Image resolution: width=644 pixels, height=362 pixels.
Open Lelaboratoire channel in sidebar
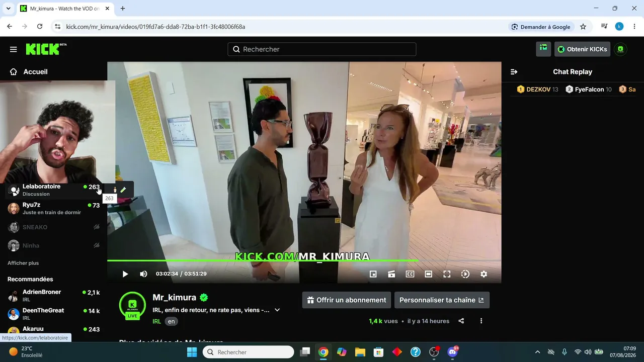pos(54,190)
